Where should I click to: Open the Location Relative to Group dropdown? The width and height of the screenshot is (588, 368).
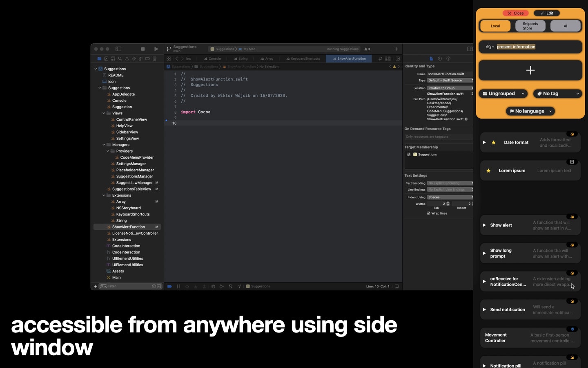(450, 88)
